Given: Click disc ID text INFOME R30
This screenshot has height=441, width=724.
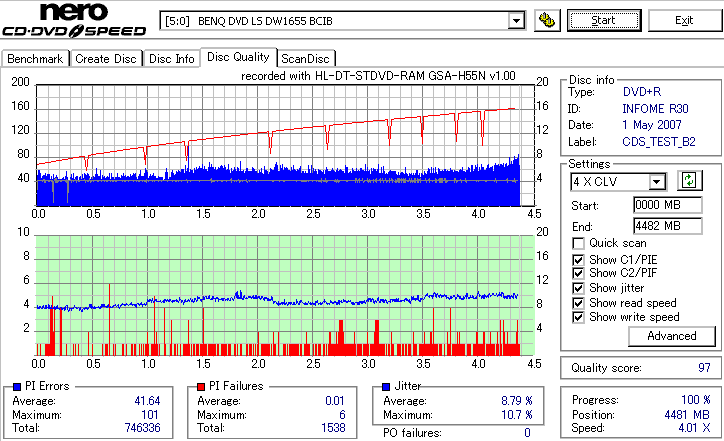Looking at the screenshot, I should point(655,109).
